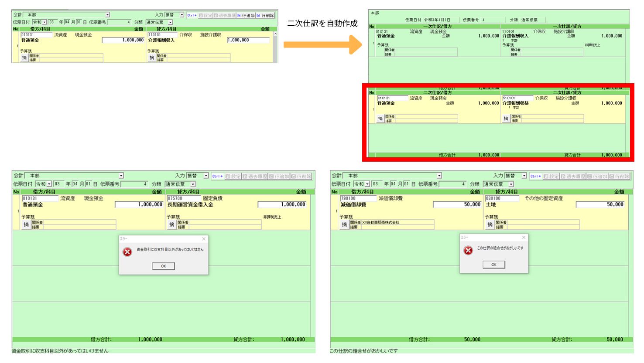Click 50,000 amount field beside 土地
The image size is (644, 363).
600,204
